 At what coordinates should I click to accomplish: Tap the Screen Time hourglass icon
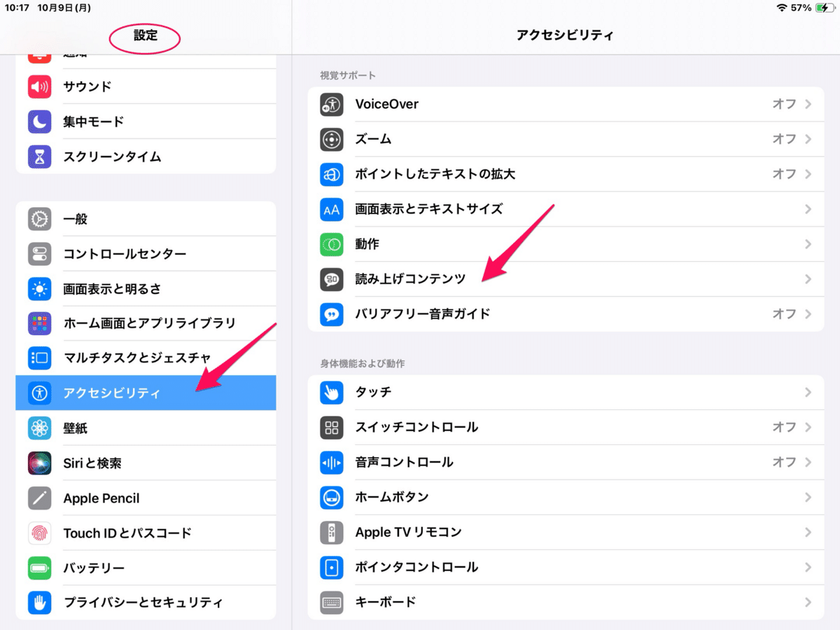click(40, 157)
